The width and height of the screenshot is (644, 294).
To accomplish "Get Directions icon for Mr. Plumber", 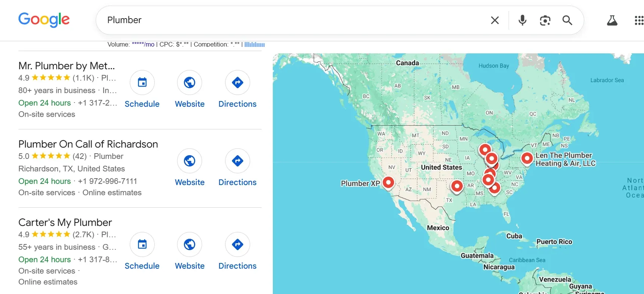I will click(x=238, y=82).
